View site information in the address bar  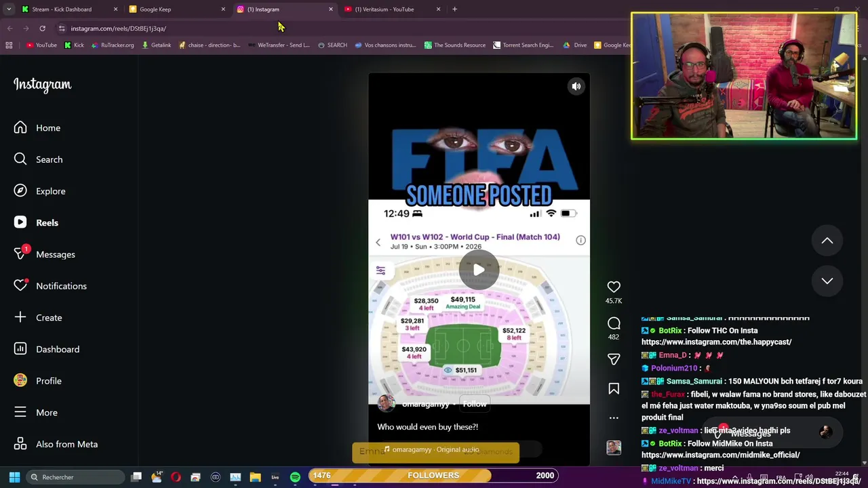tap(61, 28)
